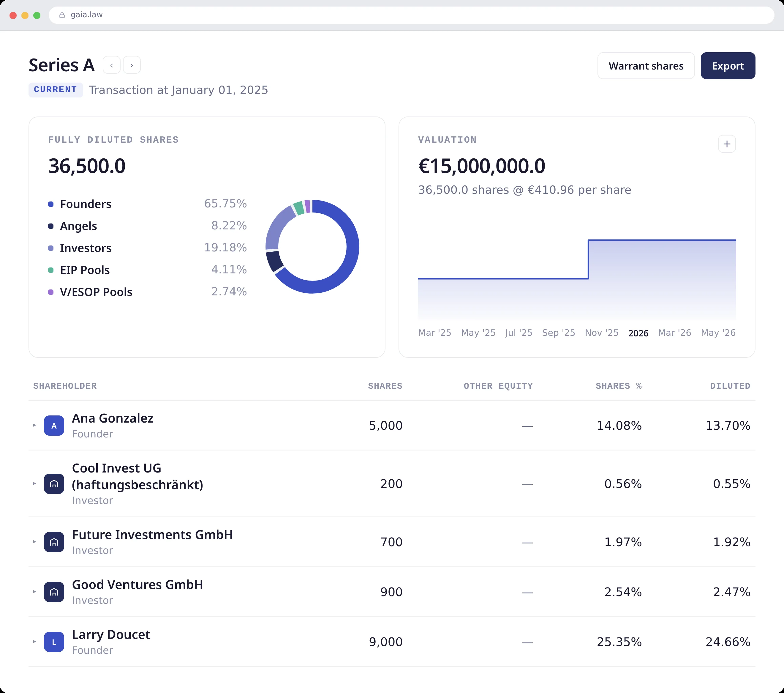Go to the next transaction arrow
The width and height of the screenshot is (784, 693).
point(132,65)
